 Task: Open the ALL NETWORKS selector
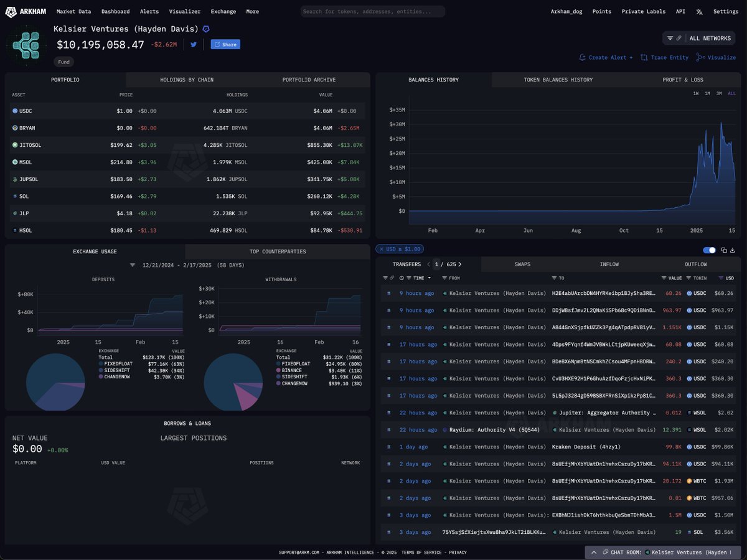click(x=699, y=38)
